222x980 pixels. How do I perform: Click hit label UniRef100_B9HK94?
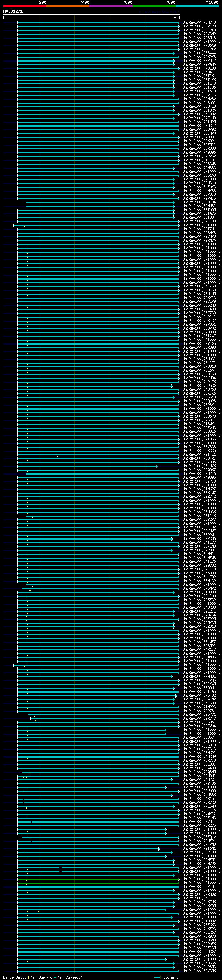pos(199,202)
